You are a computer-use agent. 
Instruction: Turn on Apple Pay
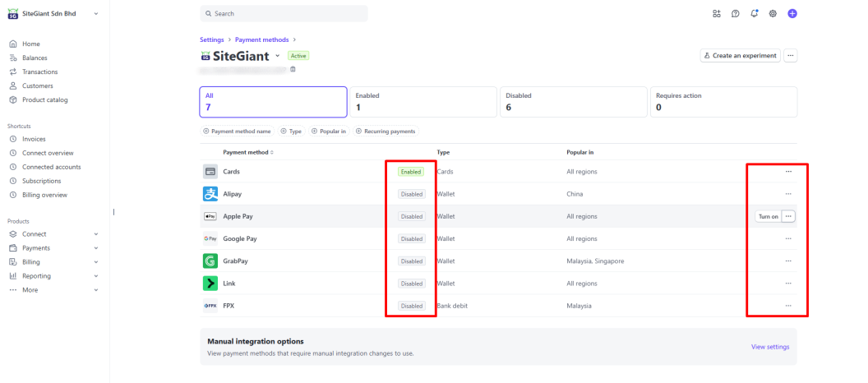tap(768, 216)
